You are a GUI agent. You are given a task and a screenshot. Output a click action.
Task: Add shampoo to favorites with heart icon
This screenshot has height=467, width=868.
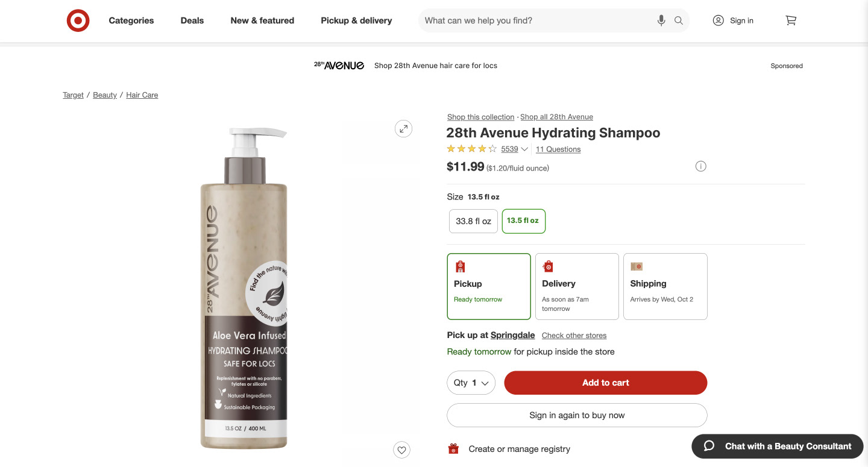(402, 450)
